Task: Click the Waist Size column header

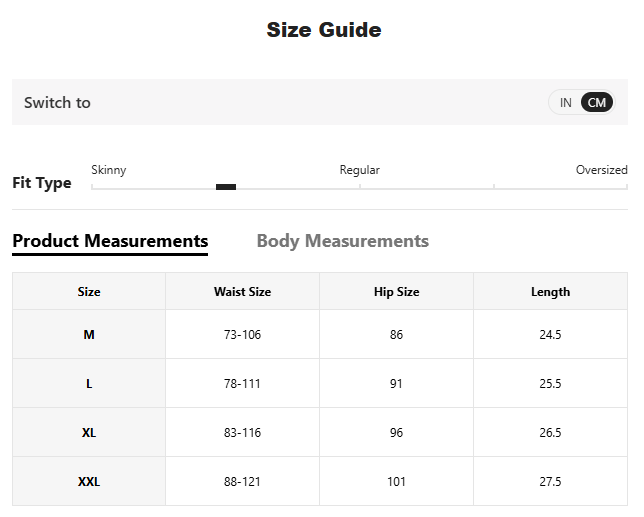Action: (x=242, y=292)
